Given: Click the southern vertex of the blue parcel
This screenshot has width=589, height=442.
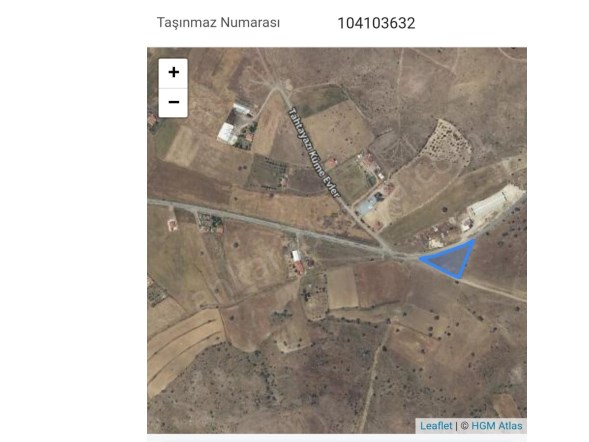Looking at the screenshot, I should click(459, 278).
